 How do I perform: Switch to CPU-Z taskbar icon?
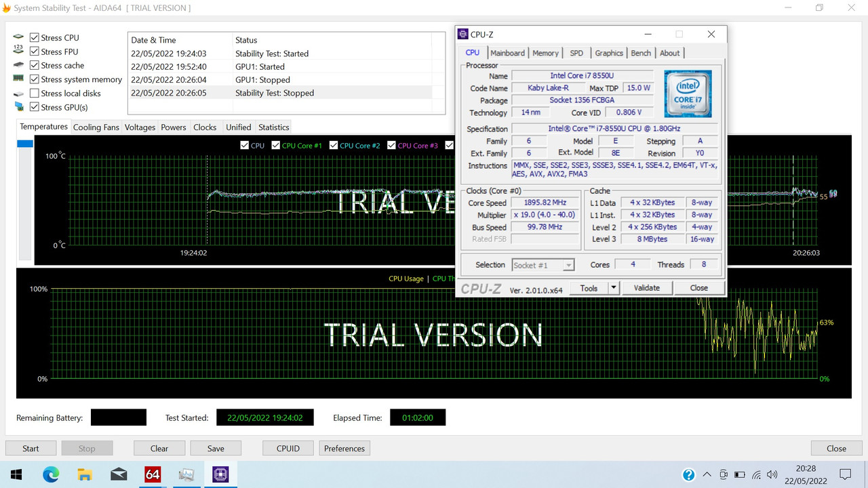(x=220, y=474)
